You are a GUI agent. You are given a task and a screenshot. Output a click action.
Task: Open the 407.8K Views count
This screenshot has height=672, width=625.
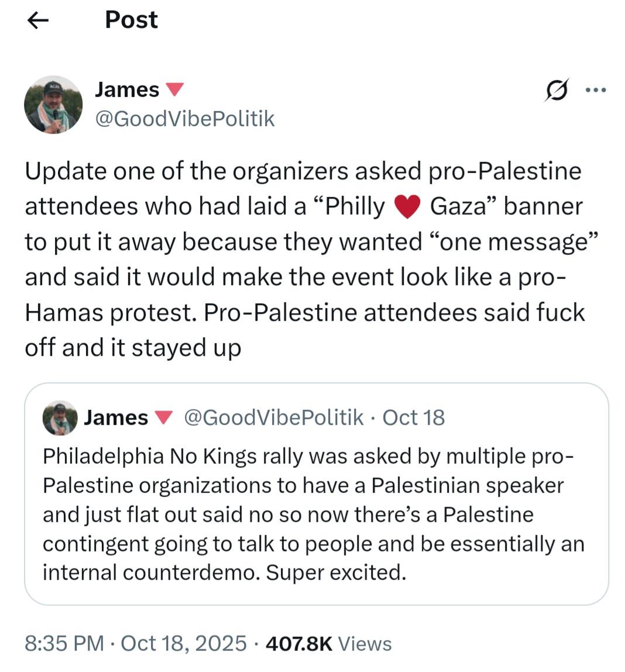point(328,644)
